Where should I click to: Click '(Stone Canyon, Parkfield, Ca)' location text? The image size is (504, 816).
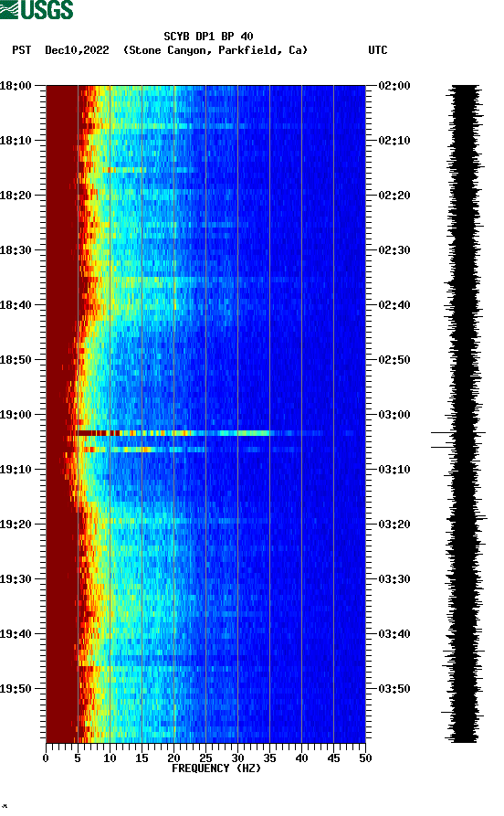click(215, 50)
